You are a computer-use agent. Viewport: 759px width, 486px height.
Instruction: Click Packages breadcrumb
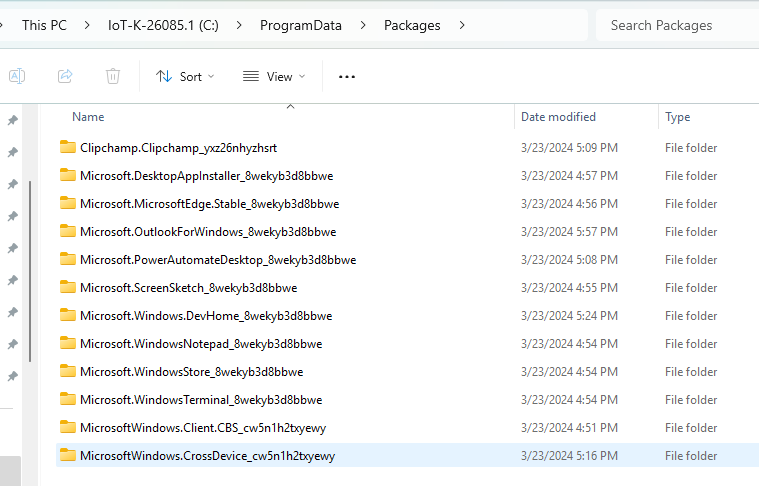(412, 25)
